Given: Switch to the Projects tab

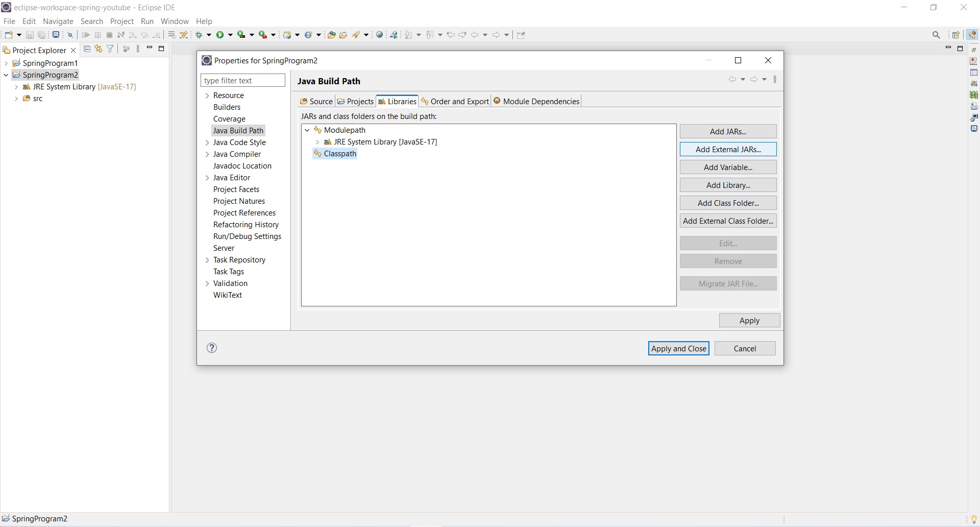Looking at the screenshot, I should (356, 101).
